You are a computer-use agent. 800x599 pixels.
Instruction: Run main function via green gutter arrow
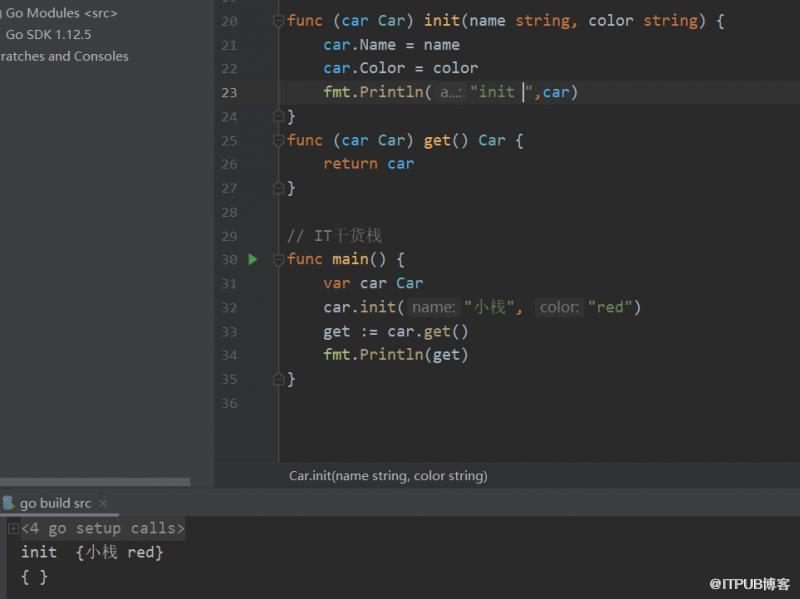click(253, 259)
